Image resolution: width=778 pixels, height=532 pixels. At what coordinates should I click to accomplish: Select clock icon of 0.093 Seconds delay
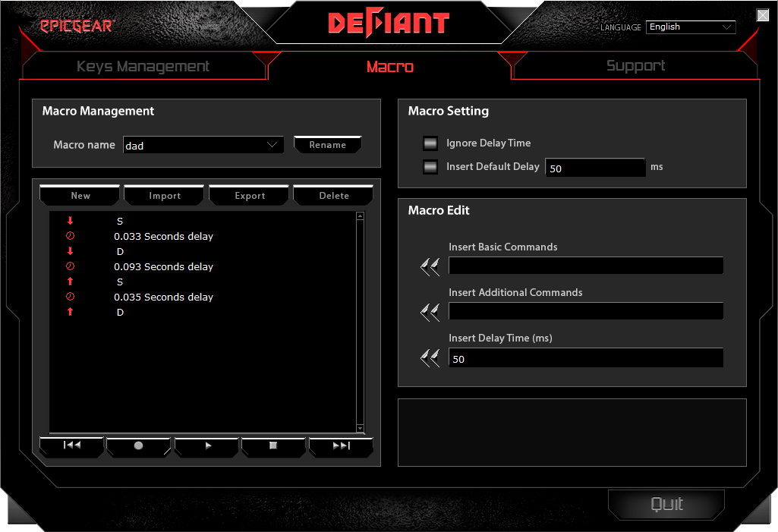point(70,266)
